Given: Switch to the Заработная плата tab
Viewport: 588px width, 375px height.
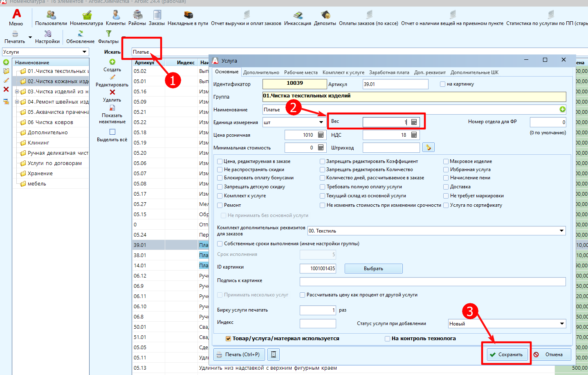Looking at the screenshot, I should 389,72.
